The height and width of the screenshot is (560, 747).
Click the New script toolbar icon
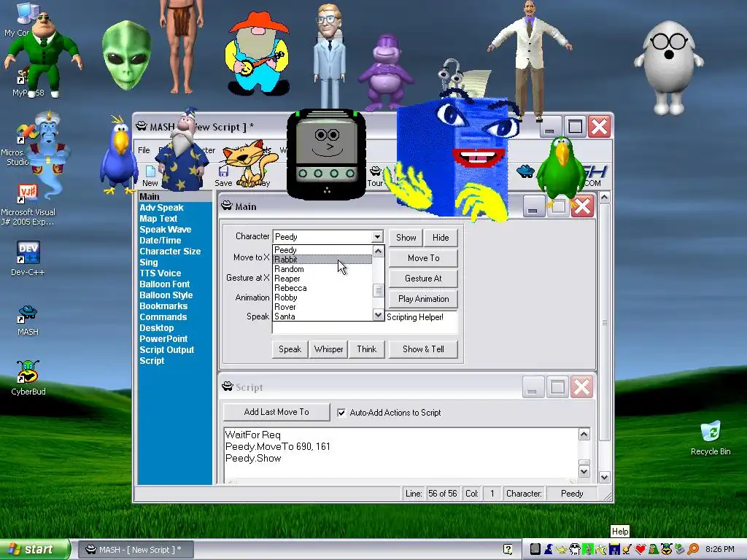click(x=150, y=175)
